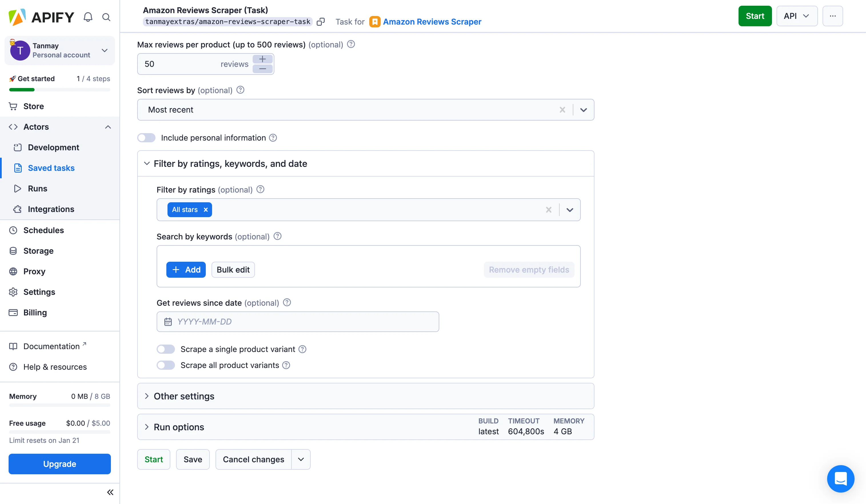Click help icon beside Sort reviews by
The height and width of the screenshot is (504, 866).
click(241, 90)
